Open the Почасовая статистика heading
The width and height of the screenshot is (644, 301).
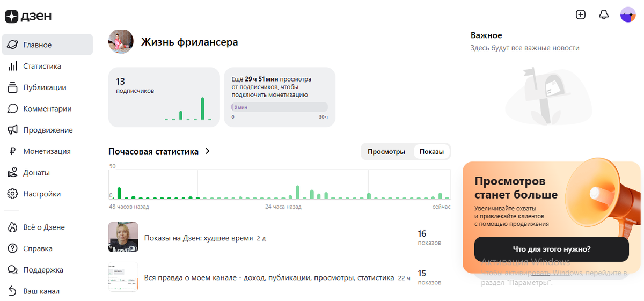click(153, 151)
